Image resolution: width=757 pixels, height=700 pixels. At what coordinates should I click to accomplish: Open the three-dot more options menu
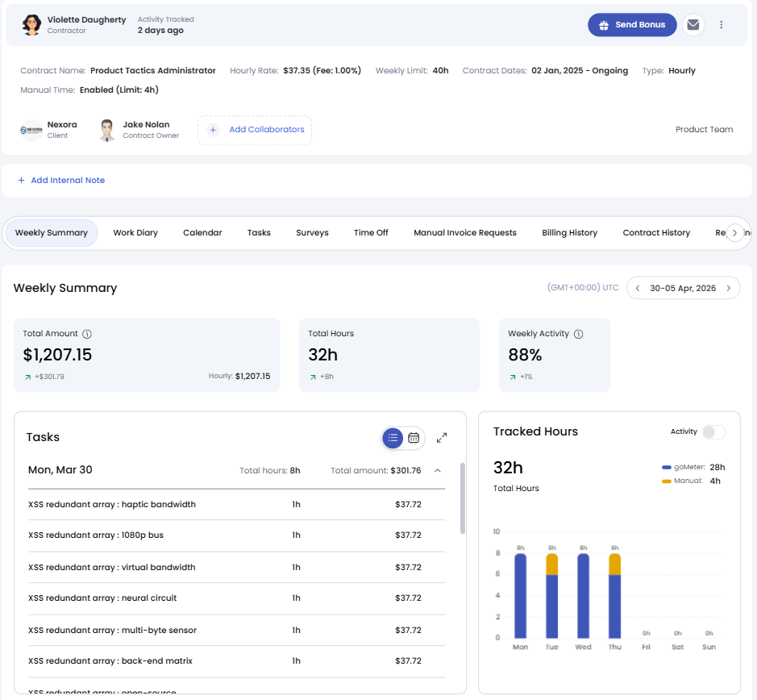pyautogui.click(x=722, y=25)
